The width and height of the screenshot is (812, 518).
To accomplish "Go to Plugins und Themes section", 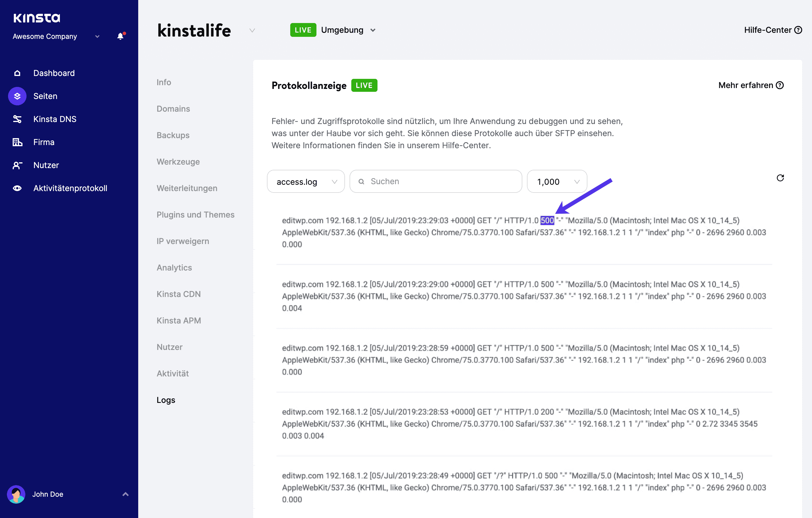I will [195, 215].
